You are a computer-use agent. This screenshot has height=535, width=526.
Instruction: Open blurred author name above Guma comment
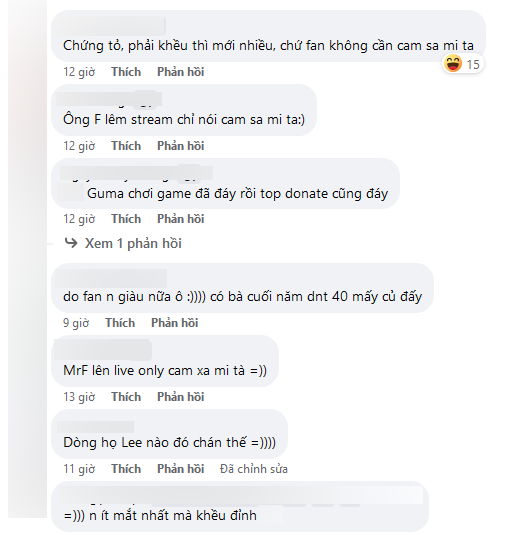[136, 173]
